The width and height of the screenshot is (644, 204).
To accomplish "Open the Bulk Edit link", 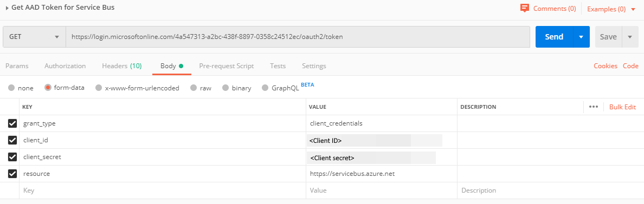I will click(622, 107).
